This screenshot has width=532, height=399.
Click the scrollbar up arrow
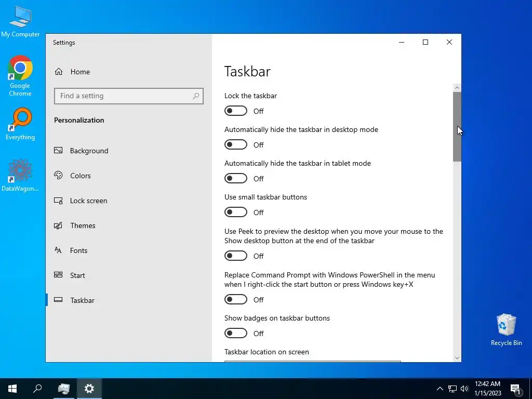(x=457, y=88)
